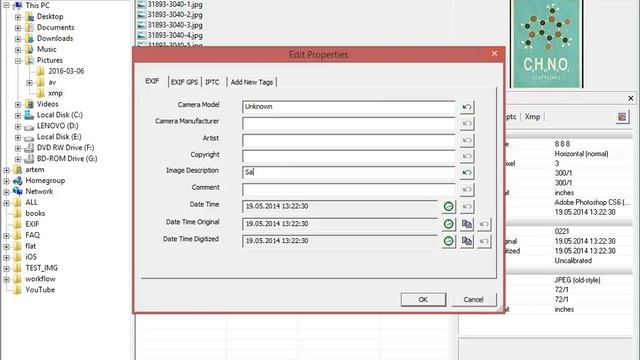Click into the Comment field

[349, 189]
